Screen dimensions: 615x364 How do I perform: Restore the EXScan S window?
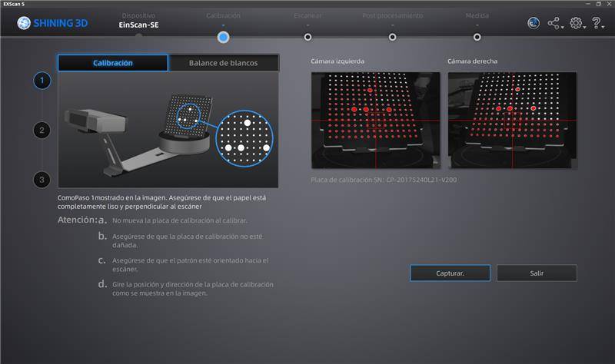[x=599, y=4]
